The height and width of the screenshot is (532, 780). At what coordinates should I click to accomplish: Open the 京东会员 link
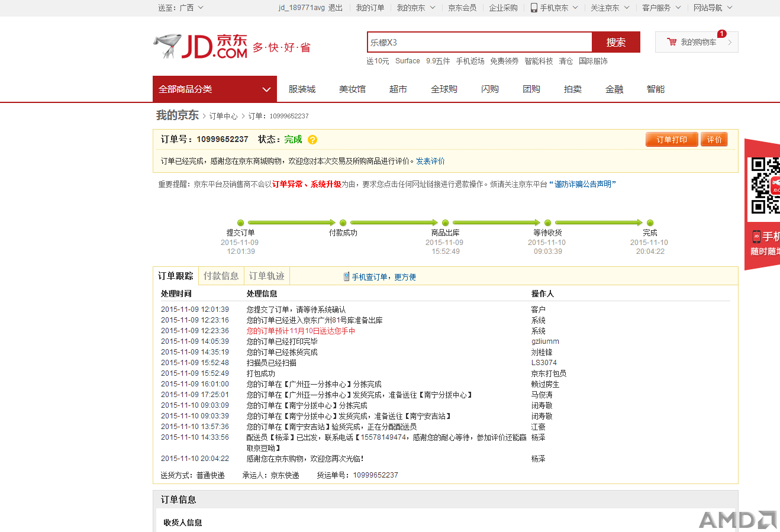462,8
